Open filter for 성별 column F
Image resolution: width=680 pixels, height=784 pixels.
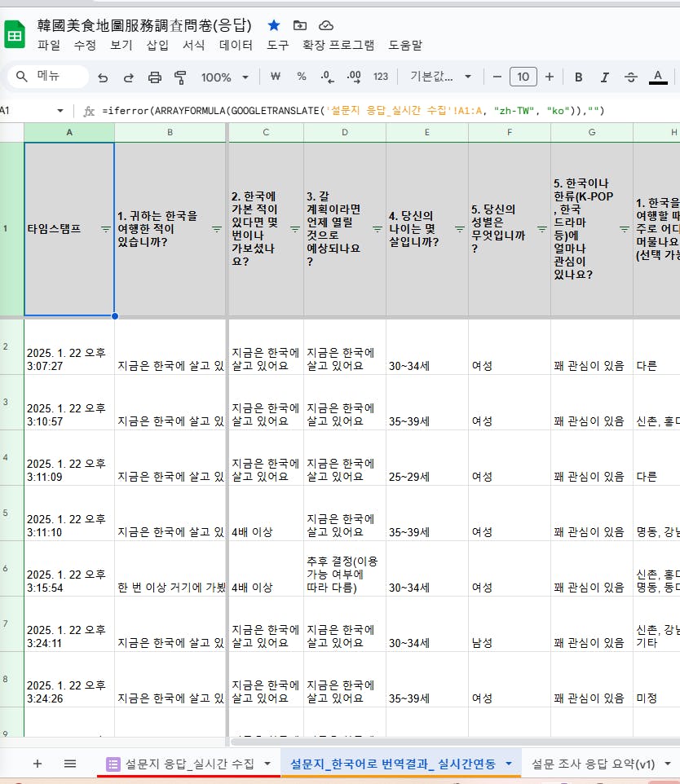point(542,229)
